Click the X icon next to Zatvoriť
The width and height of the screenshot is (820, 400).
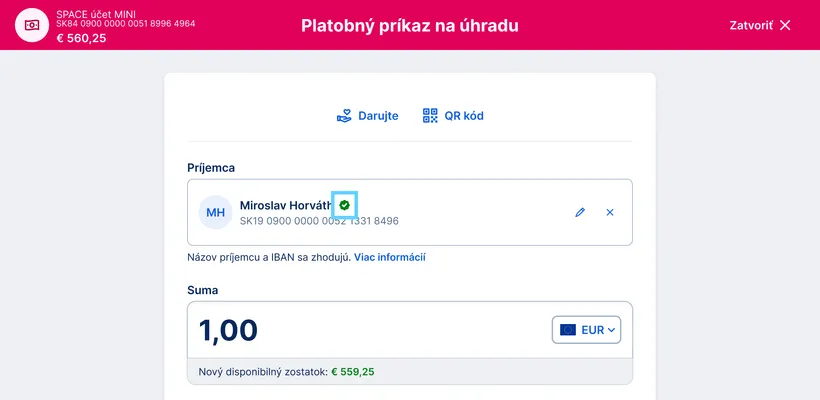click(x=785, y=25)
